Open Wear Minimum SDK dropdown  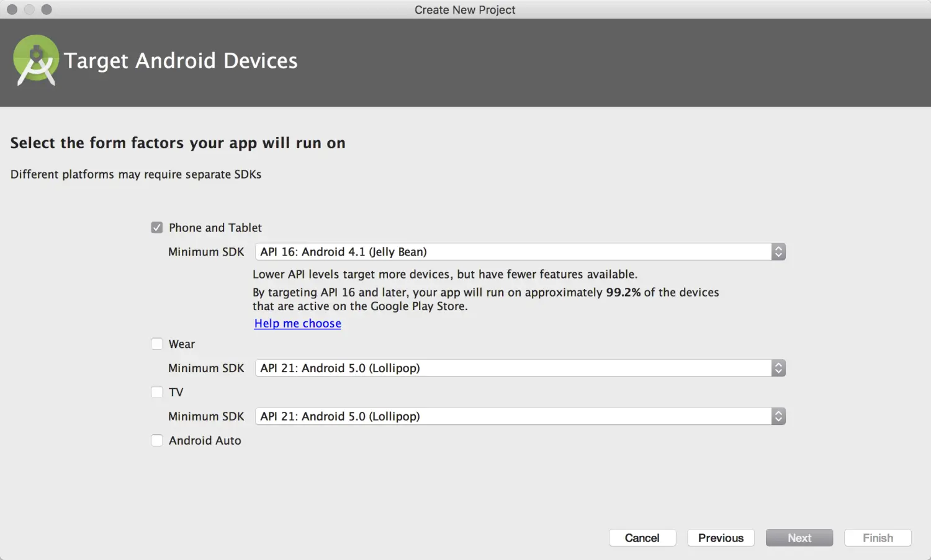[520, 368]
